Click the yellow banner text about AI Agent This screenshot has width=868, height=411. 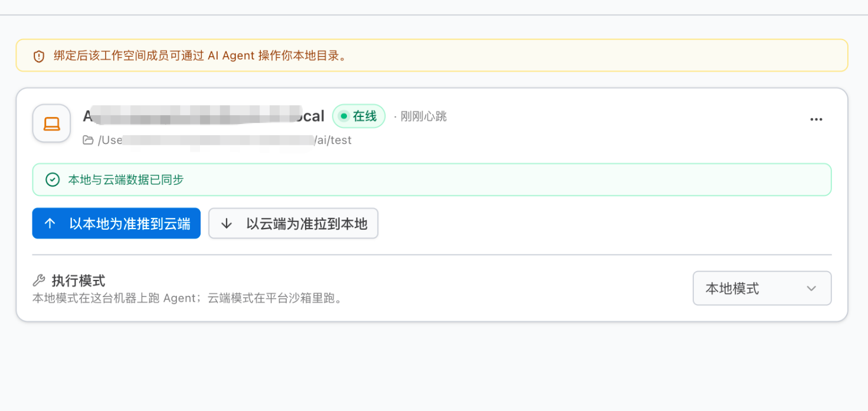[200, 56]
